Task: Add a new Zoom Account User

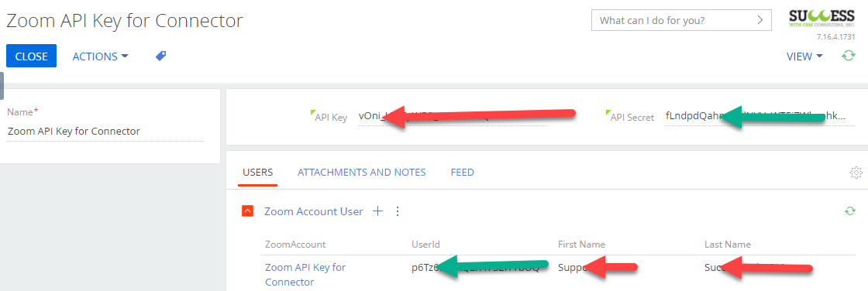Action: 377,211
